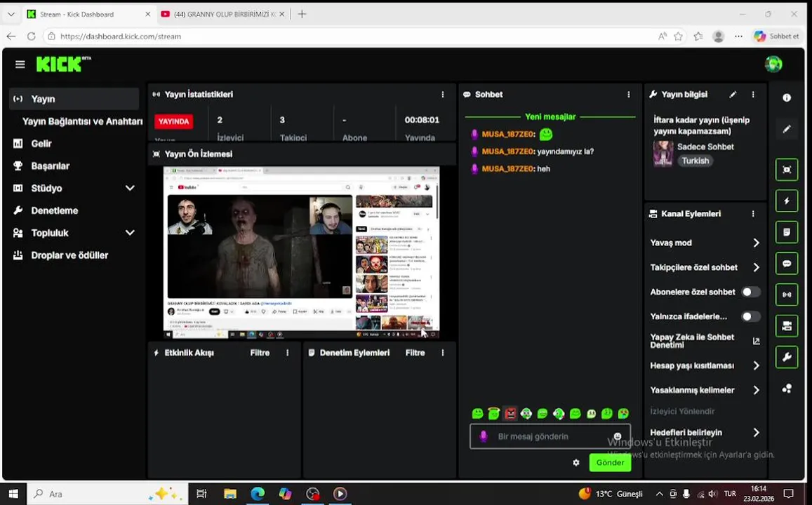
Task: Pick the emote with the halo
Action: tap(494, 413)
